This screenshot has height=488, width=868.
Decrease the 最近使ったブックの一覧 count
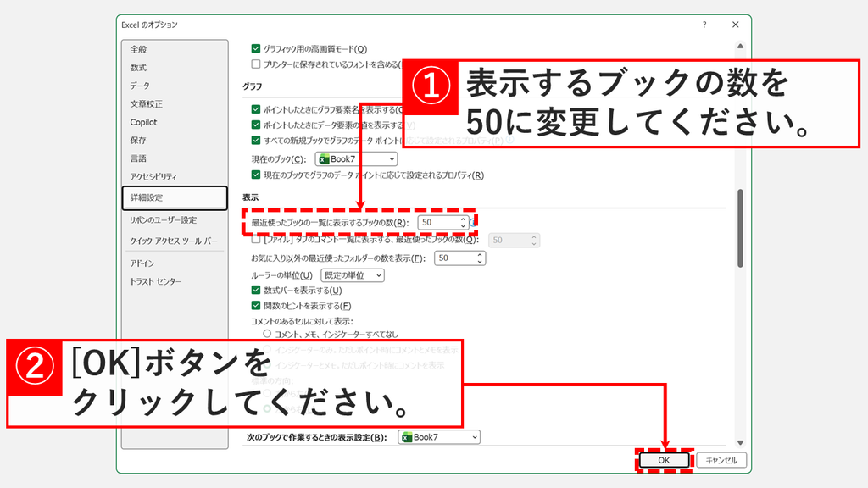click(x=464, y=225)
